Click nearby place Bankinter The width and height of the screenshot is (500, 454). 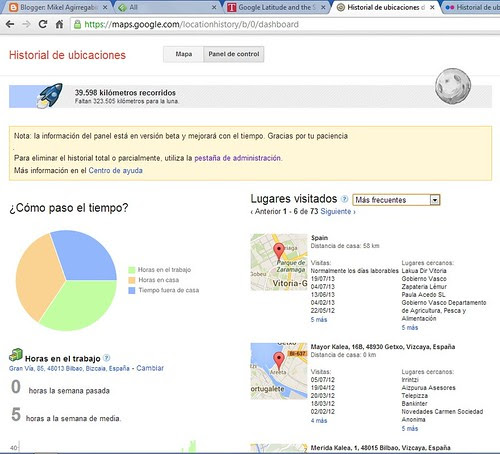click(414, 403)
